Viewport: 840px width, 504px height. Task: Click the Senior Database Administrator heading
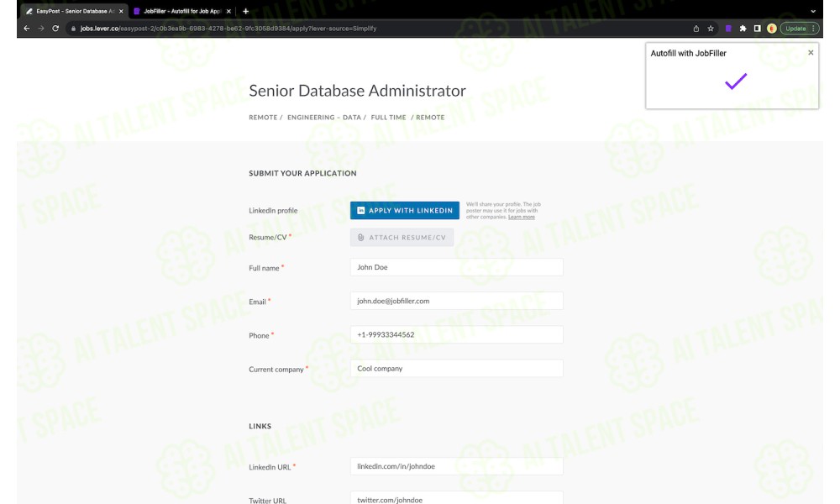coord(357,91)
